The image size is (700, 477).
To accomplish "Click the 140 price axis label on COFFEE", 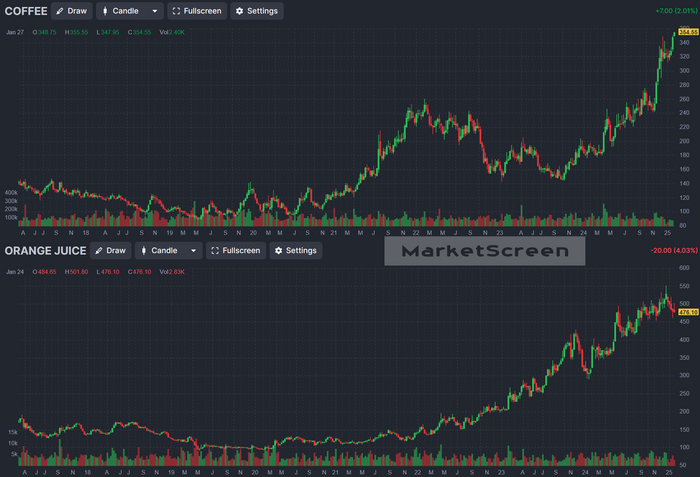I will (684, 183).
